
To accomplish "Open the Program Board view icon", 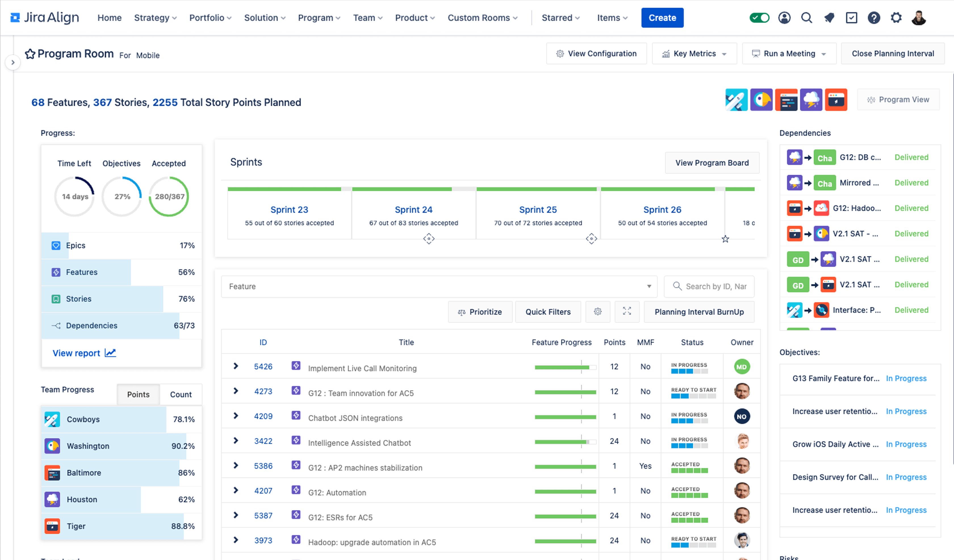I will [x=711, y=162].
